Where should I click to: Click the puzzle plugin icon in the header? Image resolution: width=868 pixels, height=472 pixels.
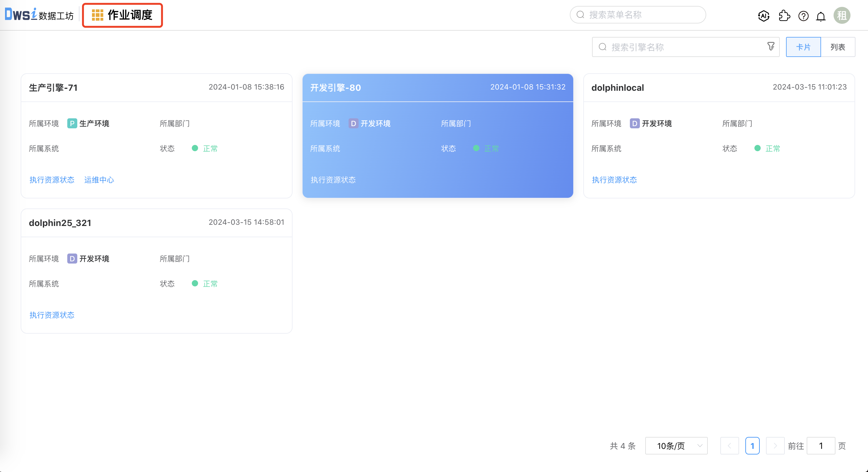(784, 16)
